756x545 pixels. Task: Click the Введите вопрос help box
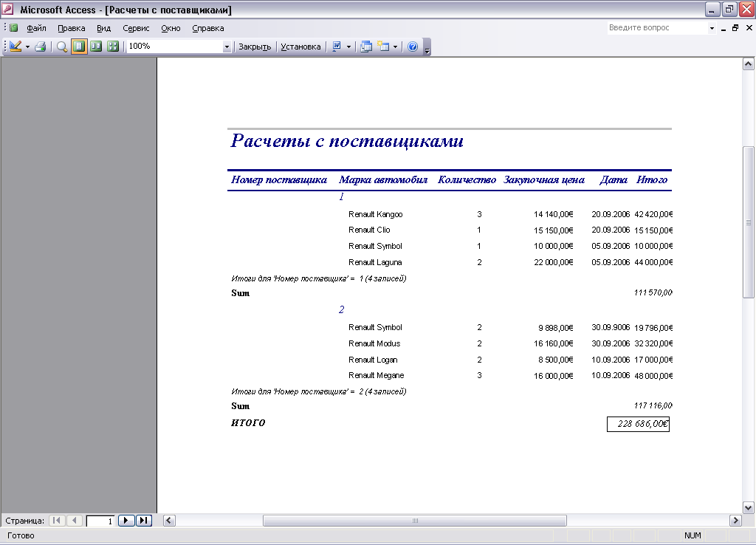(x=656, y=28)
